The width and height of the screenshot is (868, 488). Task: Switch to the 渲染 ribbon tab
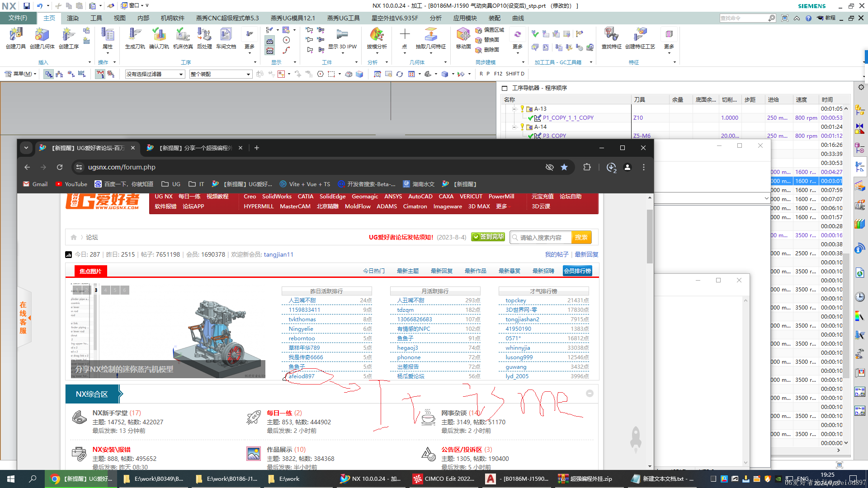73,18
